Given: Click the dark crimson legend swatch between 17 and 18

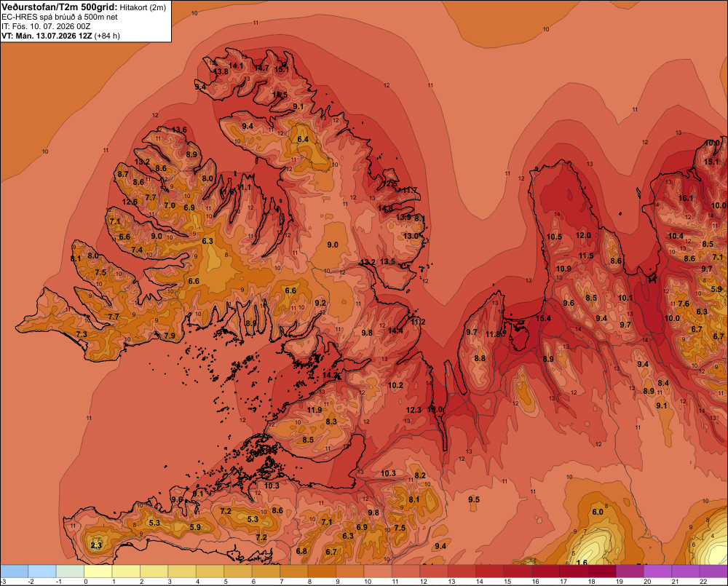Looking at the screenshot, I should pyautogui.click(x=574, y=571).
